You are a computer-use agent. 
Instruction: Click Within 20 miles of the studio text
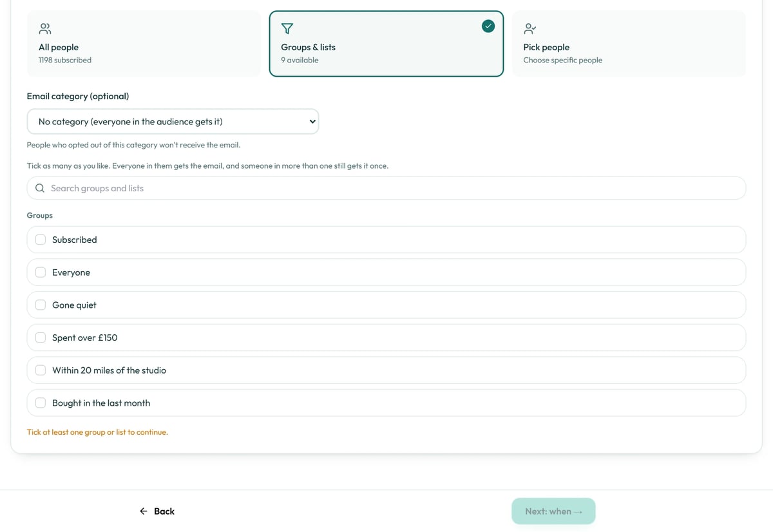pyautogui.click(x=109, y=370)
